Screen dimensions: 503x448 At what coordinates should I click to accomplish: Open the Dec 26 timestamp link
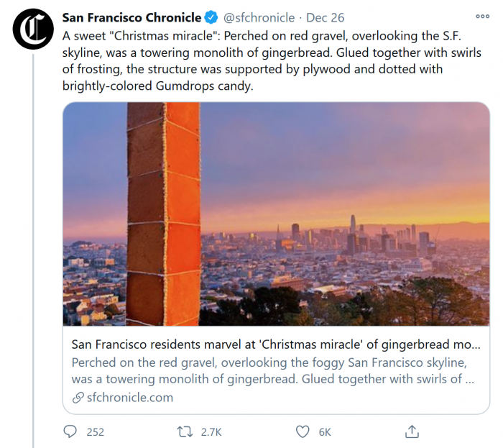pyautogui.click(x=325, y=17)
